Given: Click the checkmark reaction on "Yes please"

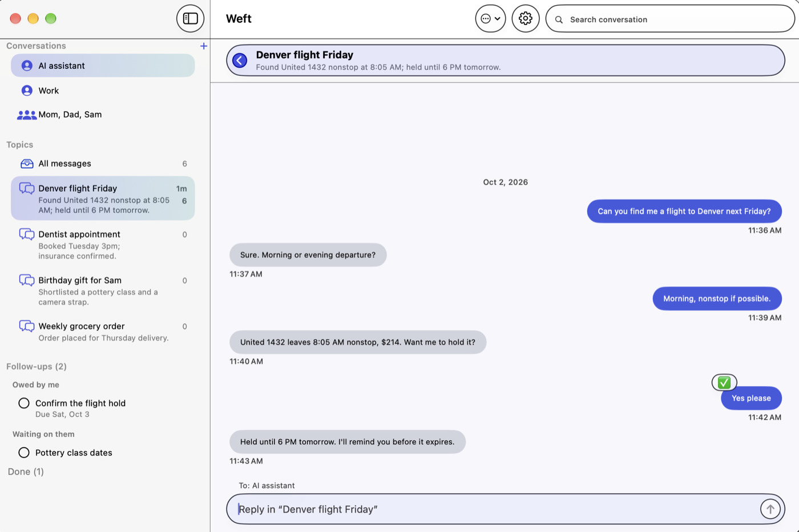Looking at the screenshot, I should (724, 382).
